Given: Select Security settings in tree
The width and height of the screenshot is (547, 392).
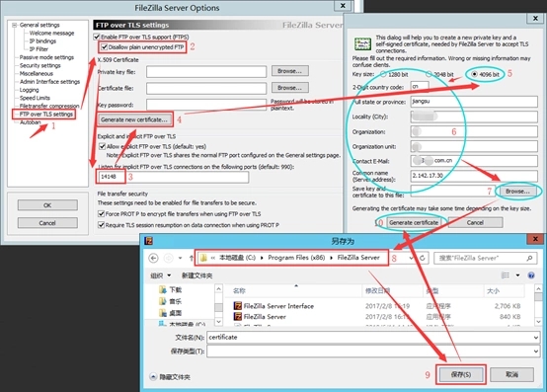Looking at the screenshot, I should (39, 65).
